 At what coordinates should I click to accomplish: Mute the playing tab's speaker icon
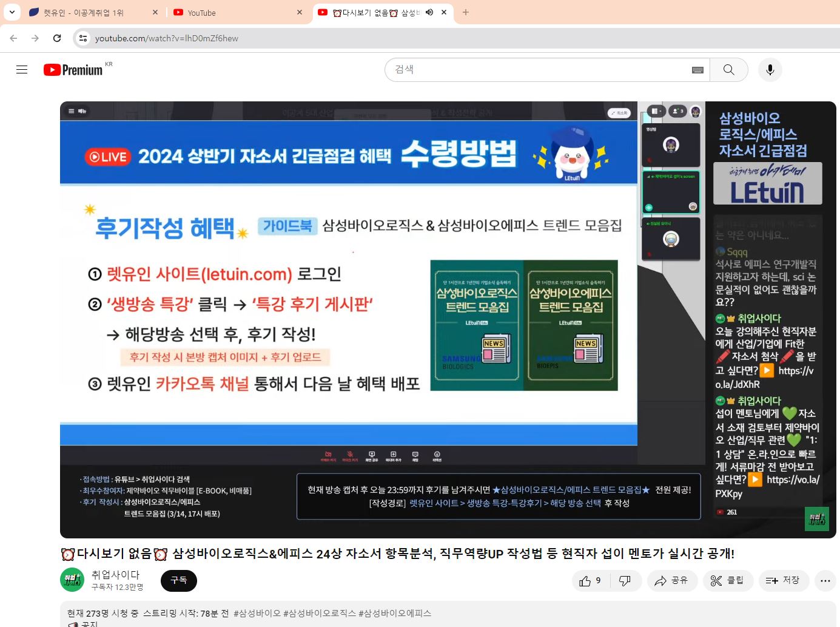(429, 12)
